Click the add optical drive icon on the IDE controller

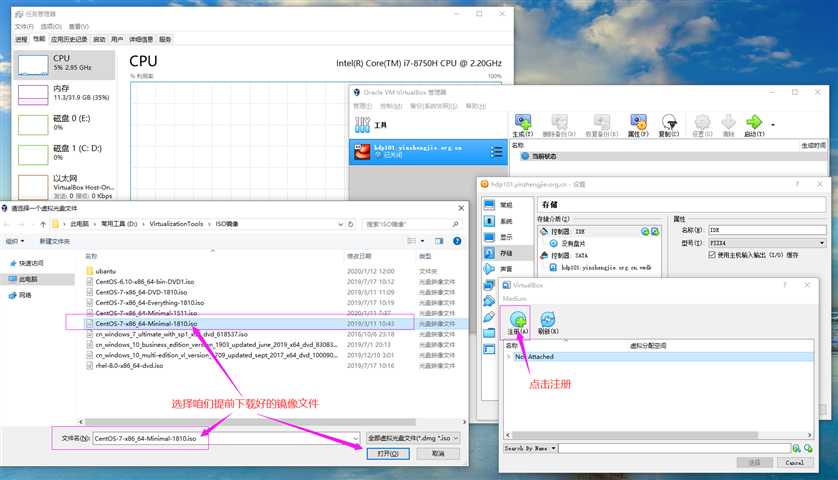pos(645,231)
